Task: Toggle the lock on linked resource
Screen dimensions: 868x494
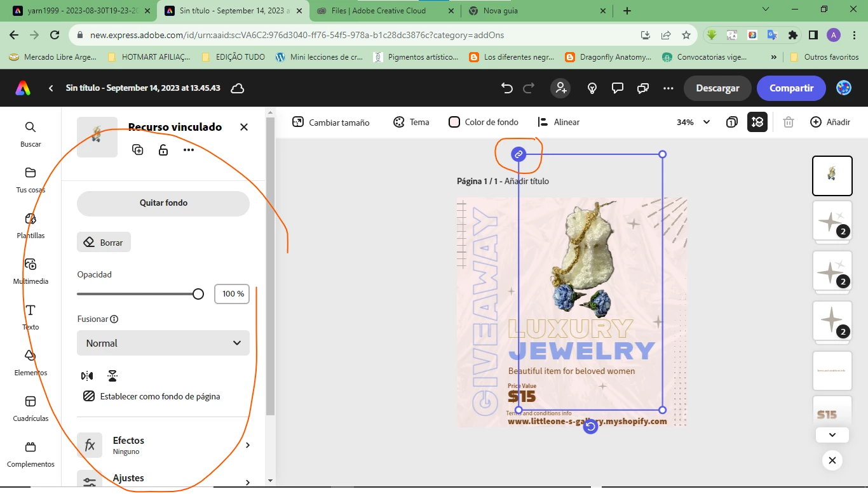Action: click(x=163, y=150)
